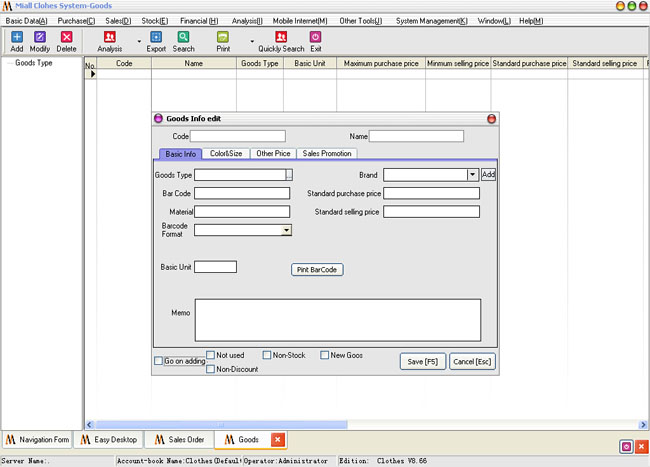Click the red X icon at bottom right

(x=641, y=446)
